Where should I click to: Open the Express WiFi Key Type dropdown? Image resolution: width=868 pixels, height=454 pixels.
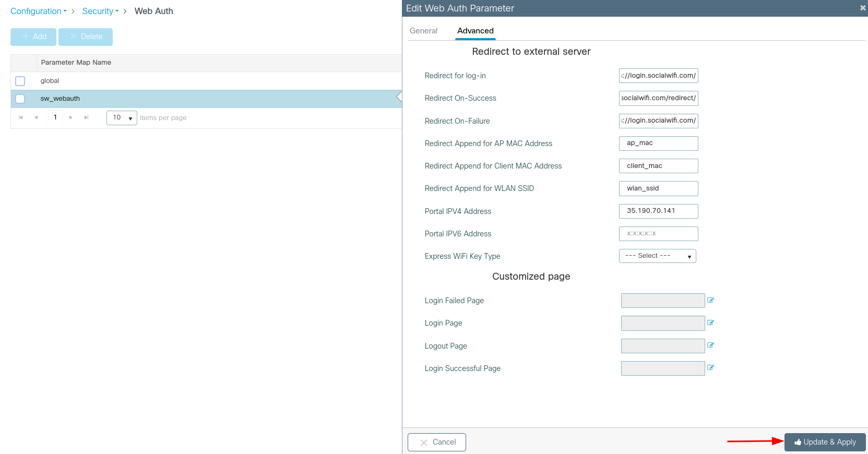[x=657, y=256]
